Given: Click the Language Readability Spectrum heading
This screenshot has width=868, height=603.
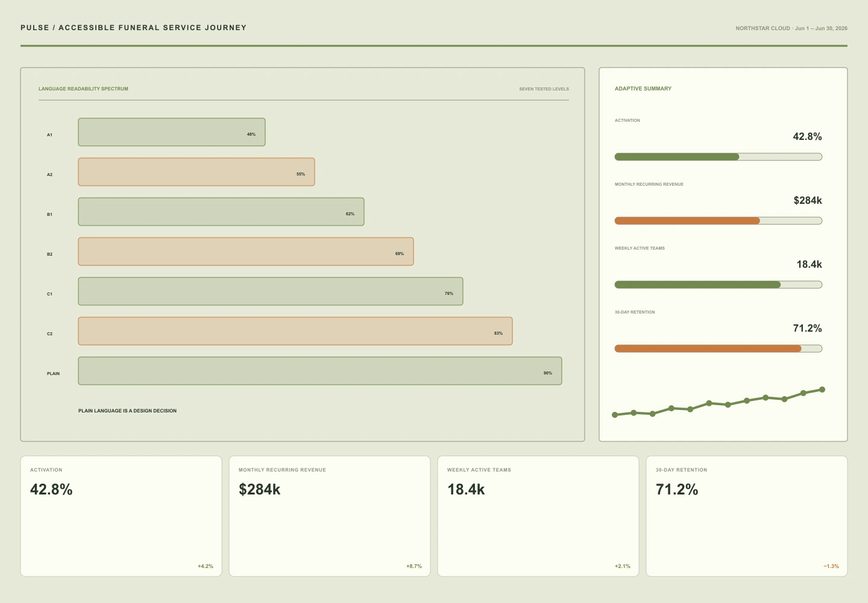Looking at the screenshot, I should point(83,89).
